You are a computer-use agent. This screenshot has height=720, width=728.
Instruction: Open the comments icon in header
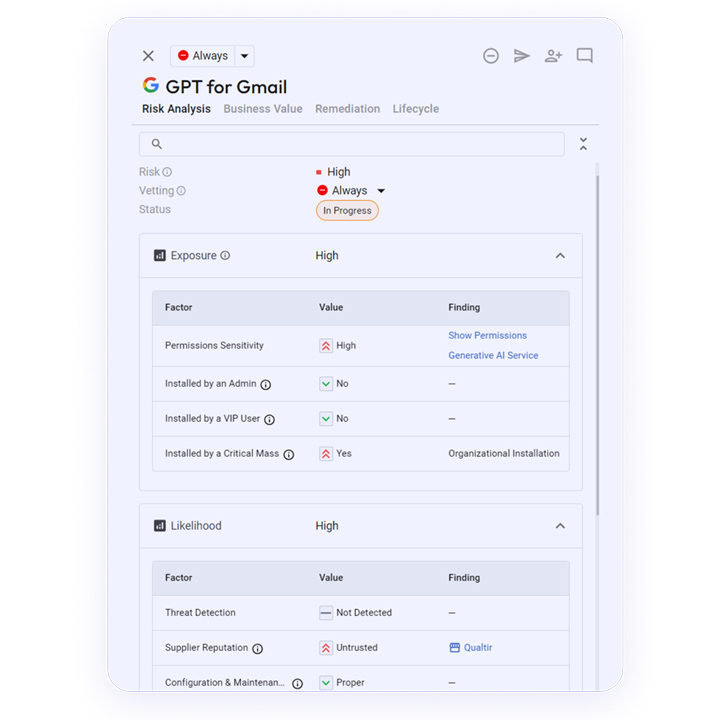tap(585, 56)
